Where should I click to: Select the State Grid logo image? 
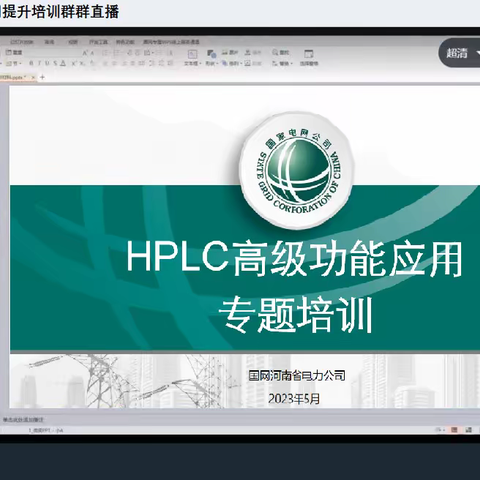tap(296, 171)
